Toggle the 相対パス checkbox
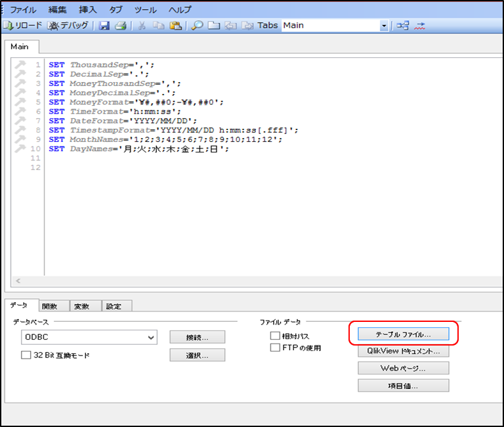504x427 pixels. (x=275, y=336)
